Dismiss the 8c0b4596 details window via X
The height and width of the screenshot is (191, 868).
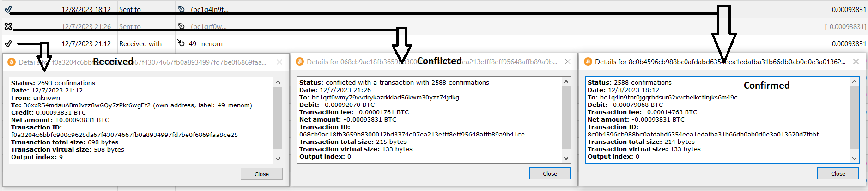coord(856,62)
